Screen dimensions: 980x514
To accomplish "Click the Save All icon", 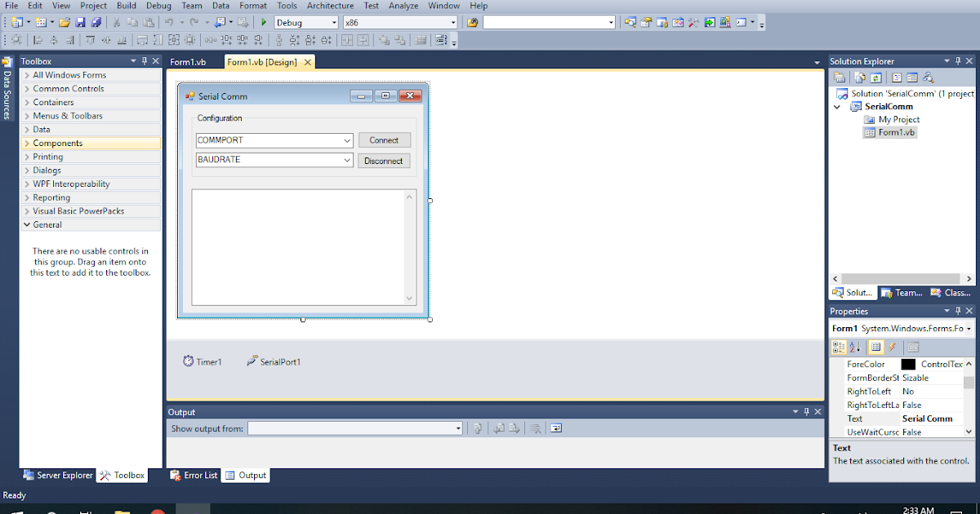I will click(96, 23).
